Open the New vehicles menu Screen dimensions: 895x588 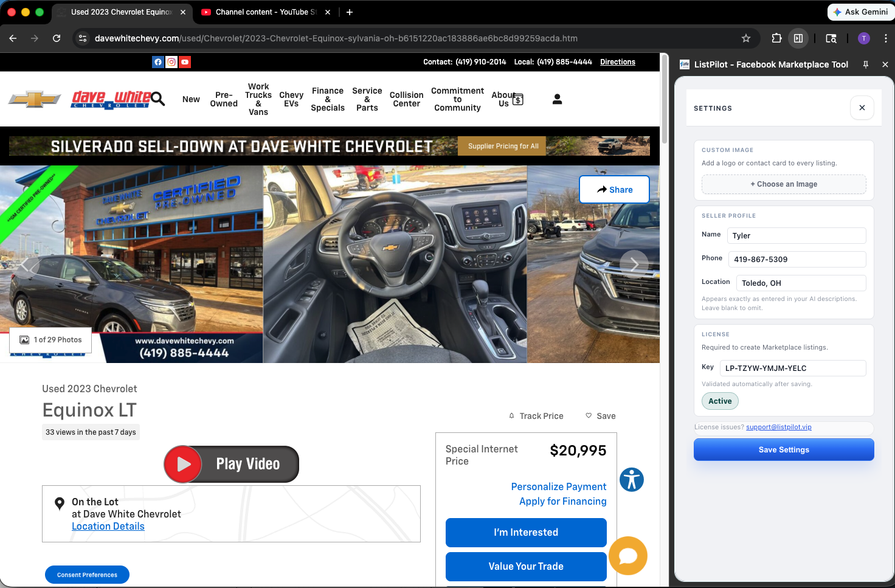[x=191, y=99]
